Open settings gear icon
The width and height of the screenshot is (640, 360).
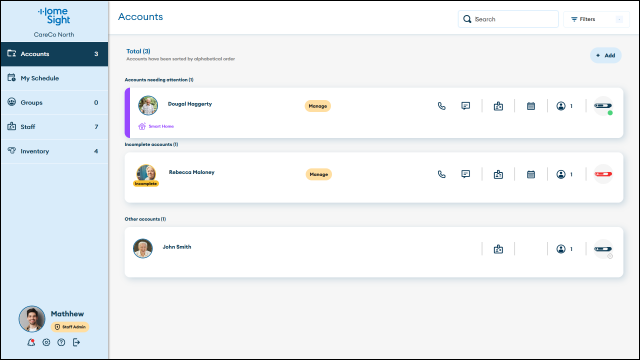point(46,342)
